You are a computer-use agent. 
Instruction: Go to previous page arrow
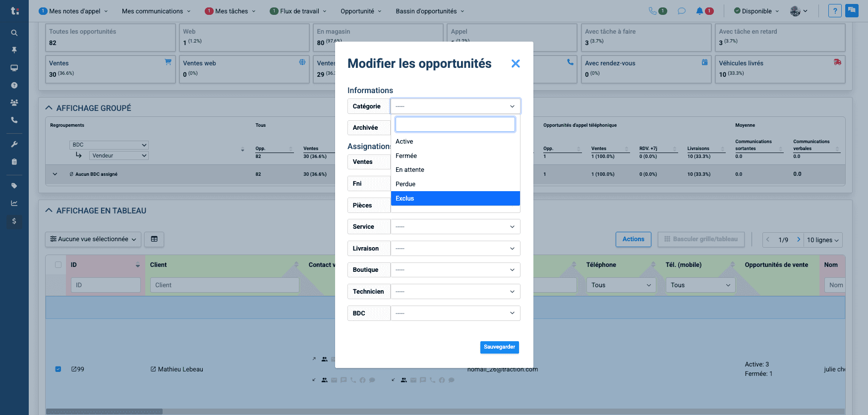[768, 240]
